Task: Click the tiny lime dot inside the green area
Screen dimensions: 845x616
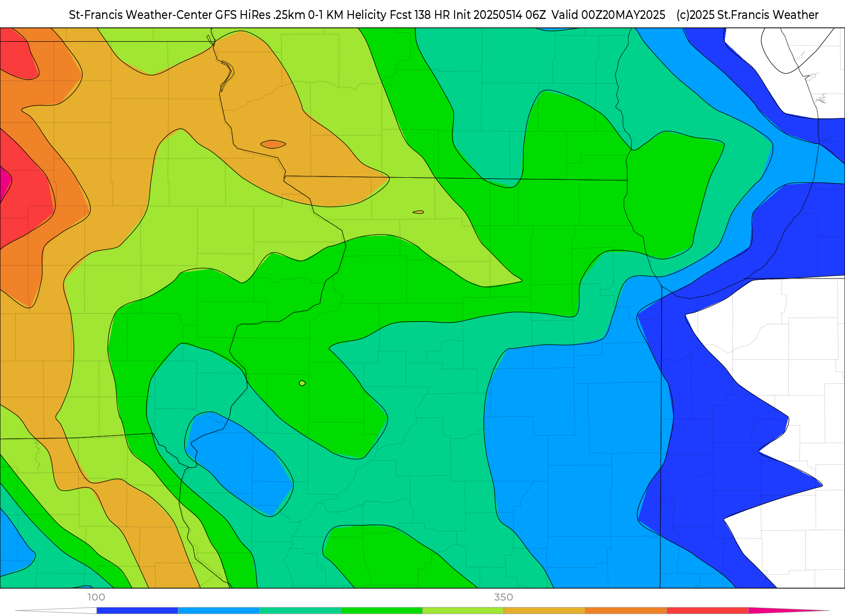Action: point(302,383)
